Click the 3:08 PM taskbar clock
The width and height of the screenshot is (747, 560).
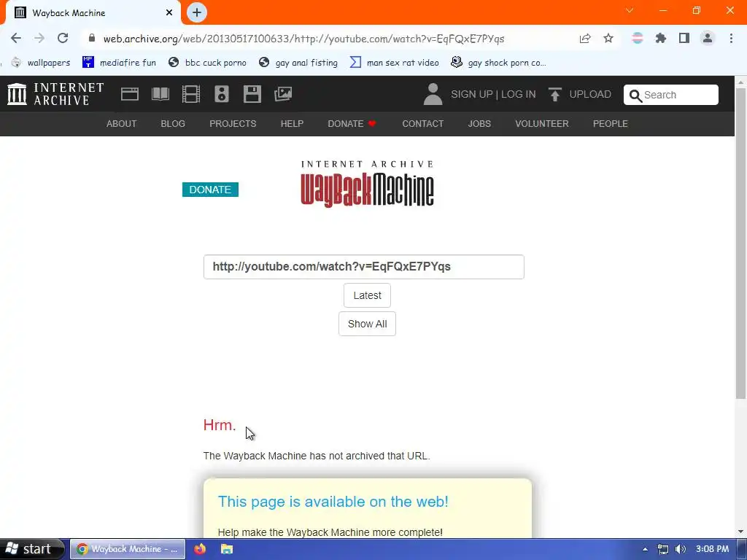coord(712,549)
